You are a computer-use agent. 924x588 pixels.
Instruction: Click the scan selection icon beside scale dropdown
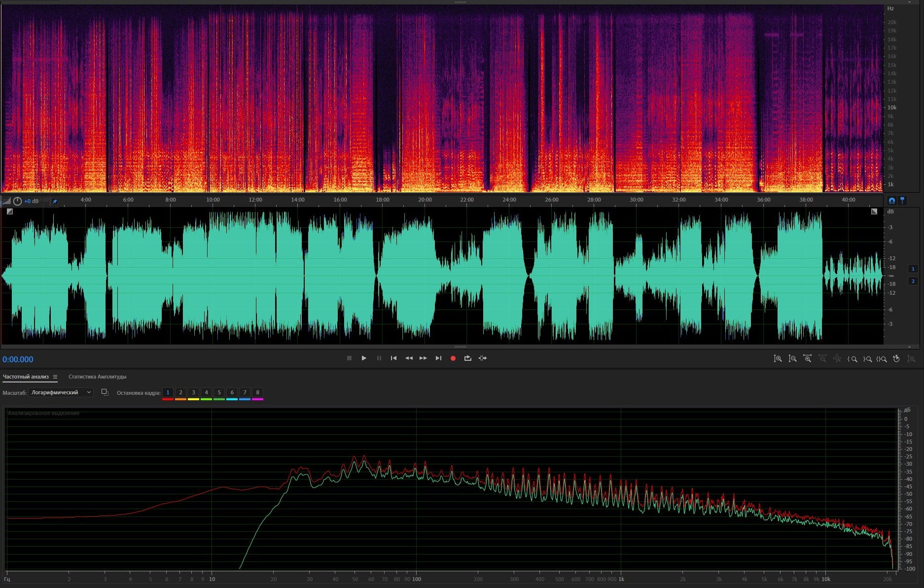click(x=105, y=392)
